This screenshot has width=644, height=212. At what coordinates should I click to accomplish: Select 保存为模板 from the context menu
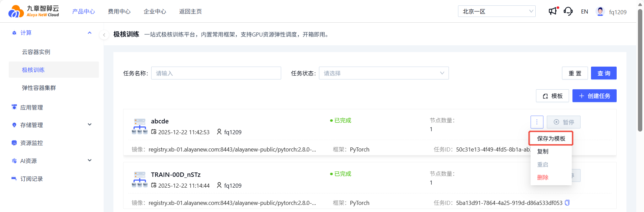[x=551, y=139]
